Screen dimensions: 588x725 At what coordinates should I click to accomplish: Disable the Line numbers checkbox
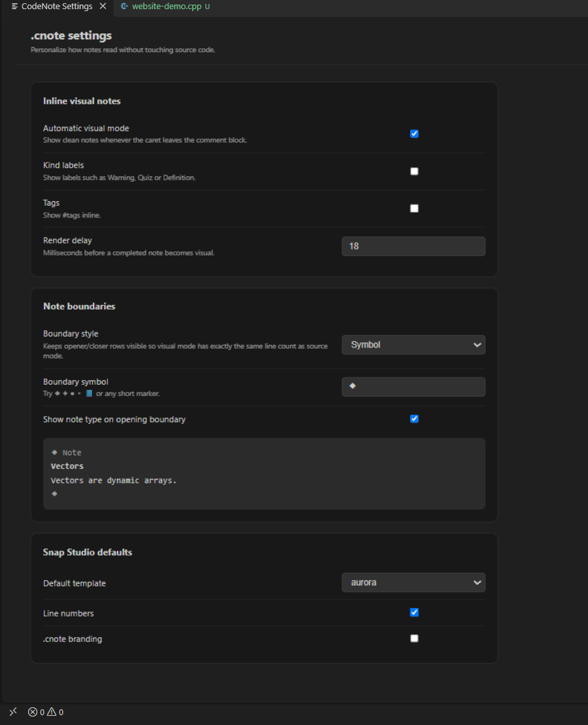(414, 613)
